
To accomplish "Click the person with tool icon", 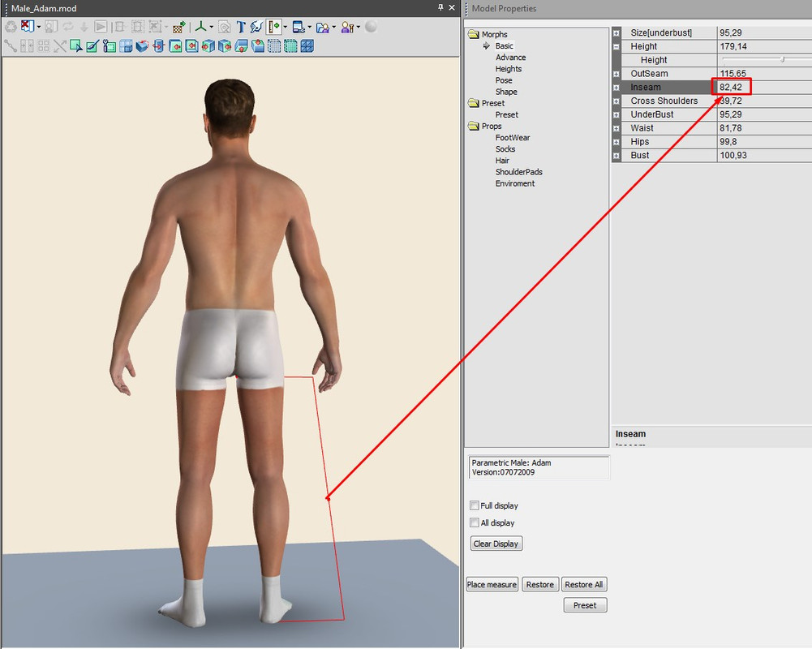I will click(347, 27).
